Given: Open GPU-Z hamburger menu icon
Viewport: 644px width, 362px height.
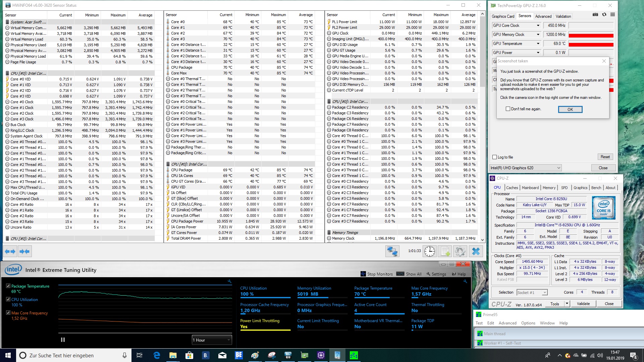Looking at the screenshot, I should click(612, 15).
